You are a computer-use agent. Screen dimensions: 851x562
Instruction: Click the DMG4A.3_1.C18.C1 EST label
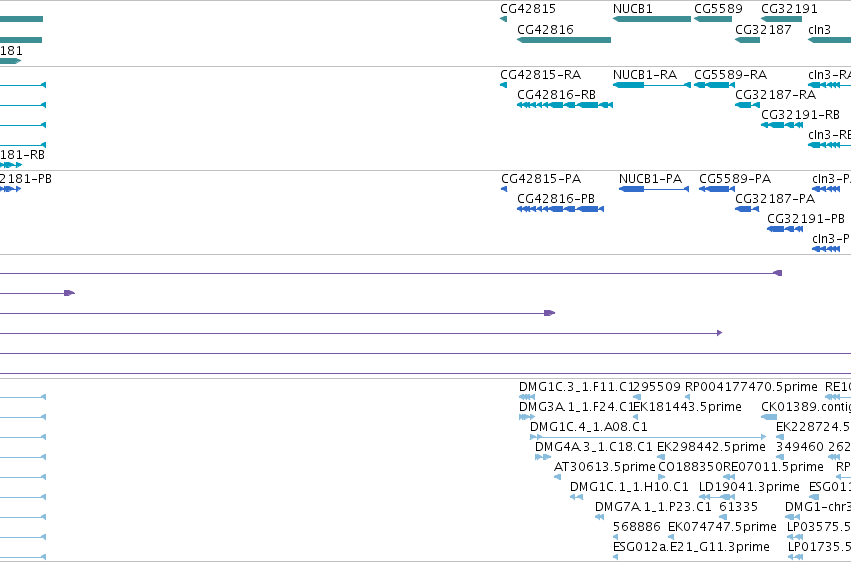pyautogui.click(x=594, y=447)
